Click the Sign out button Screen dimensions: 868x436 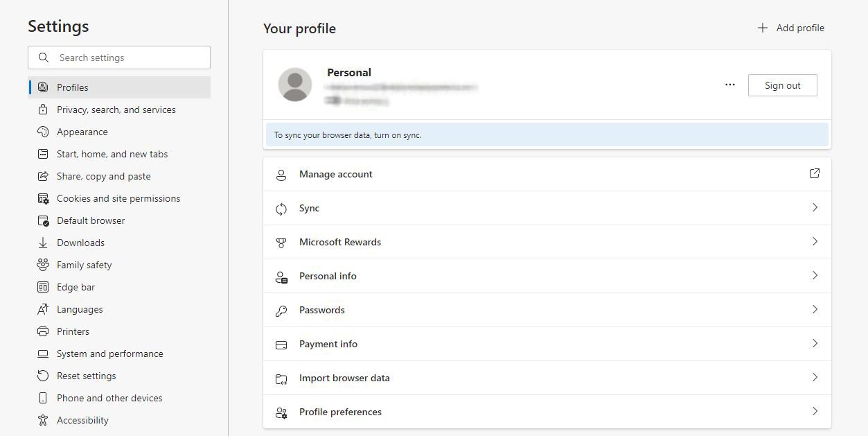coord(782,85)
